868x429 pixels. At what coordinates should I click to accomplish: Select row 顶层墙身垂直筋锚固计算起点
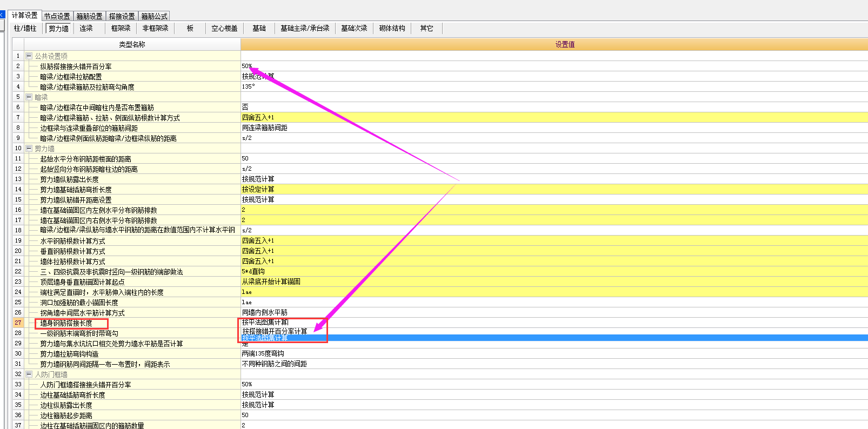point(132,282)
